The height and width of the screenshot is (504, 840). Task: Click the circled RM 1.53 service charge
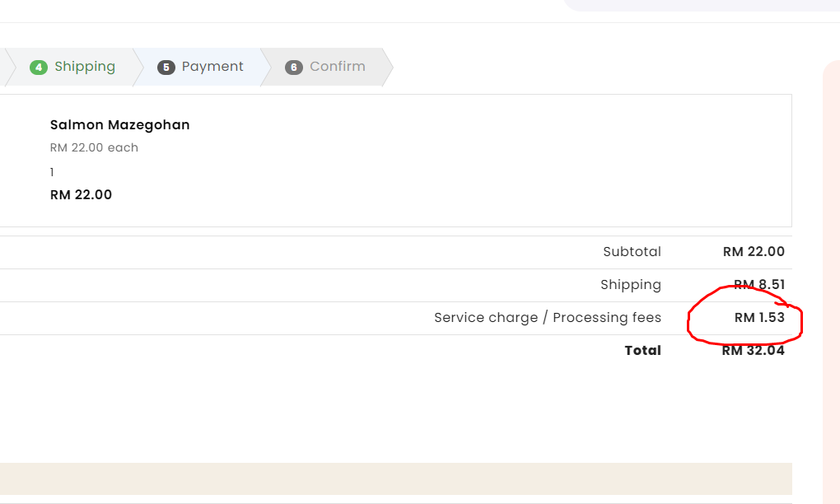(759, 318)
